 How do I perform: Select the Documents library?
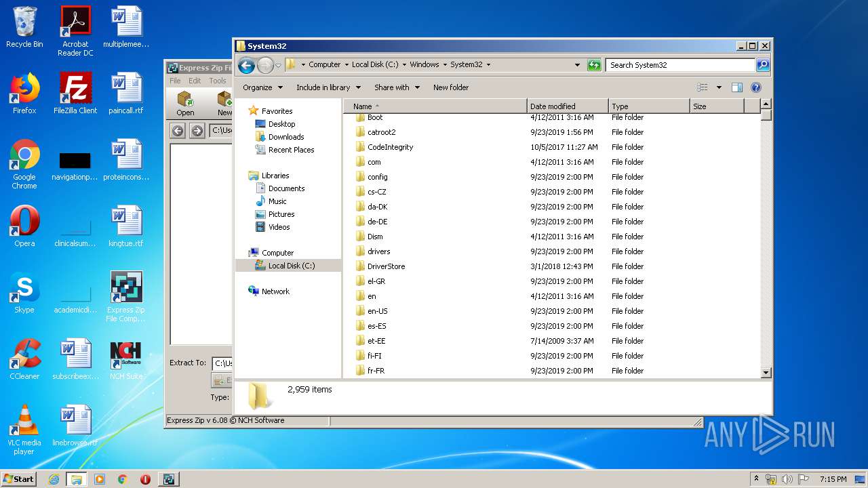point(286,188)
